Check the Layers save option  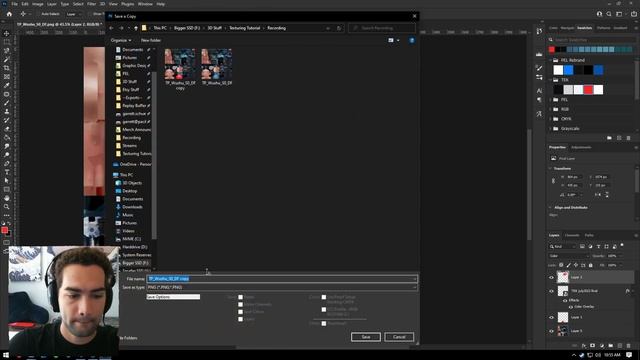tap(240, 319)
